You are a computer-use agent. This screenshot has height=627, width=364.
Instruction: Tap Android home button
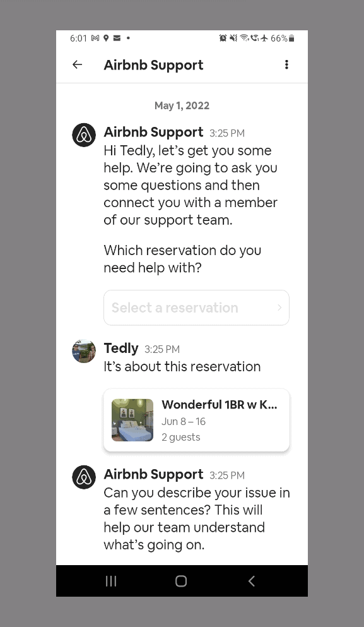coord(182,581)
